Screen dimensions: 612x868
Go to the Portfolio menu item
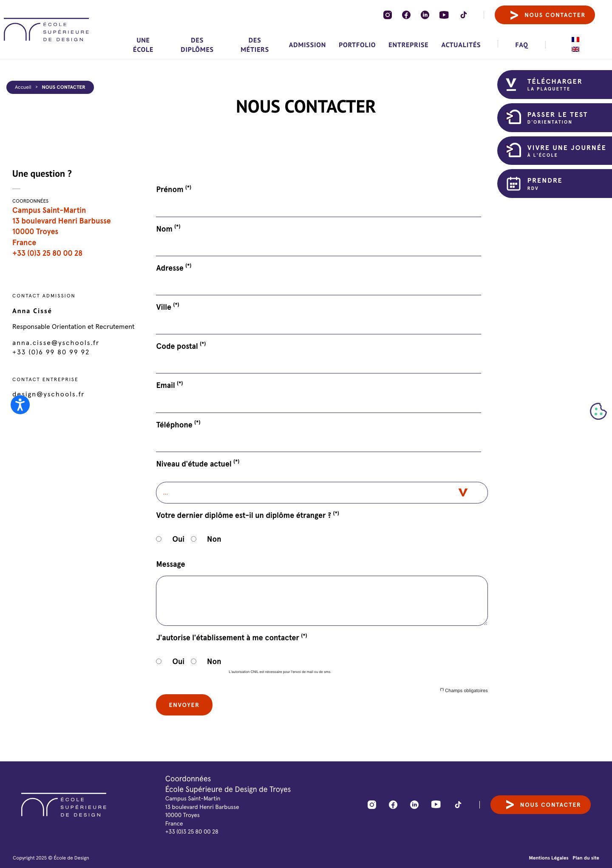pyautogui.click(x=357, y=45)
